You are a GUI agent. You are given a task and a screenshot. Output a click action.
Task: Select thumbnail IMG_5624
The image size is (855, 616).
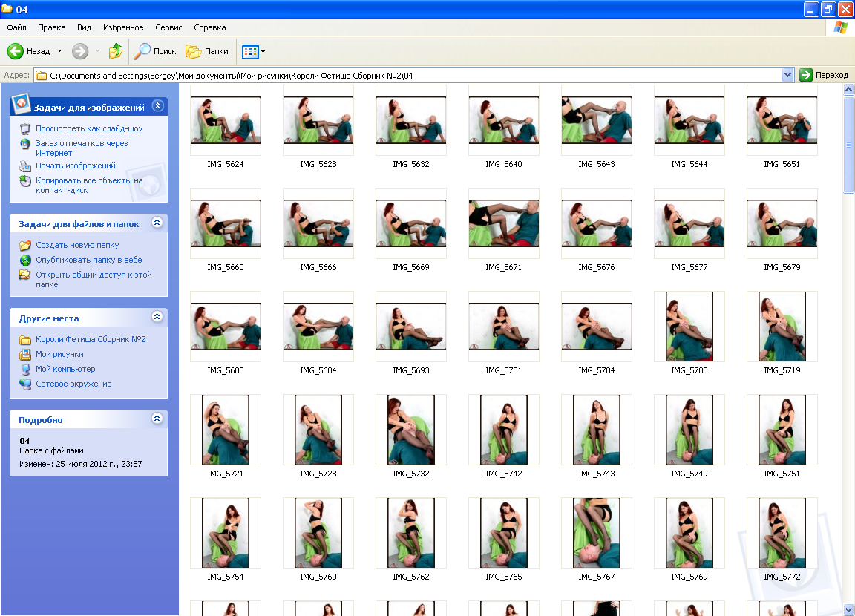point(226,120)
